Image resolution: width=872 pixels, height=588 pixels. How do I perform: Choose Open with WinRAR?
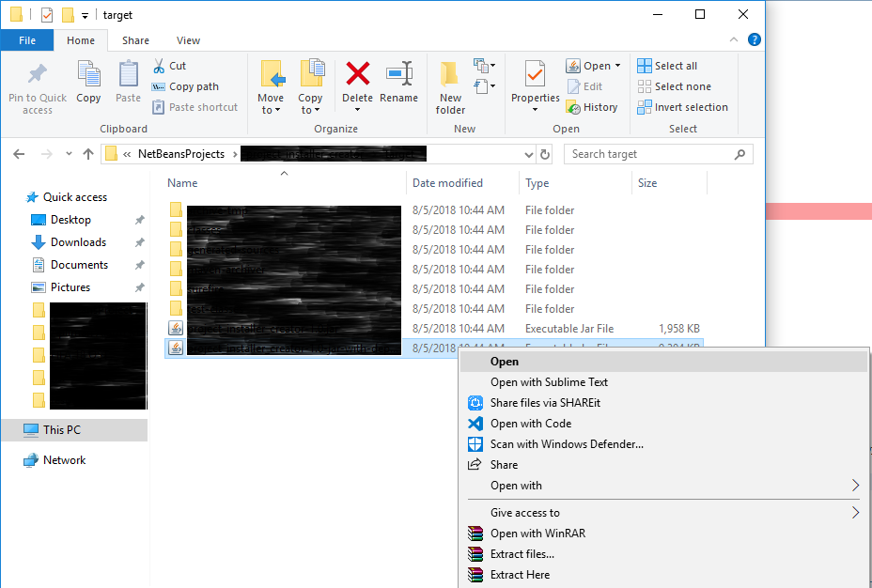click(x=663, y=534)
